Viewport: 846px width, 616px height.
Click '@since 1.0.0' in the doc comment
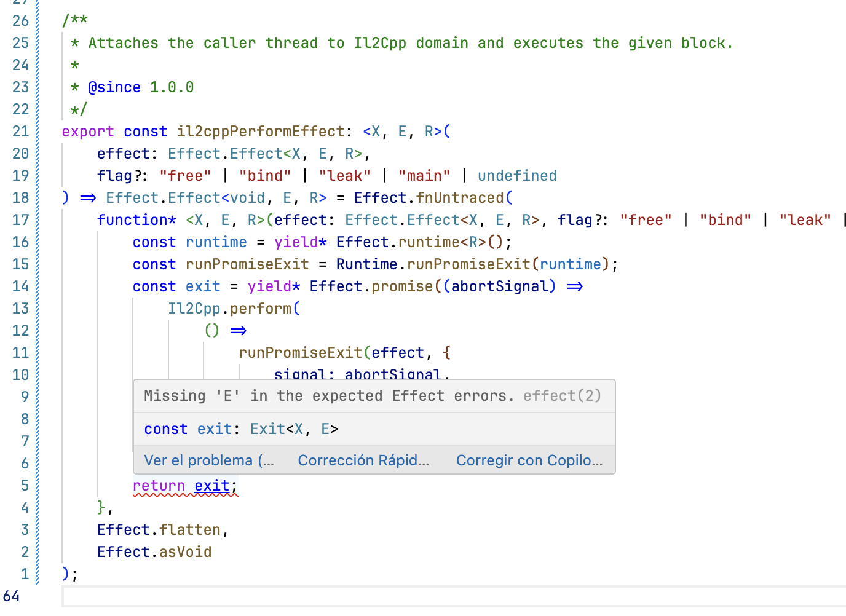[x=141, y=87]
